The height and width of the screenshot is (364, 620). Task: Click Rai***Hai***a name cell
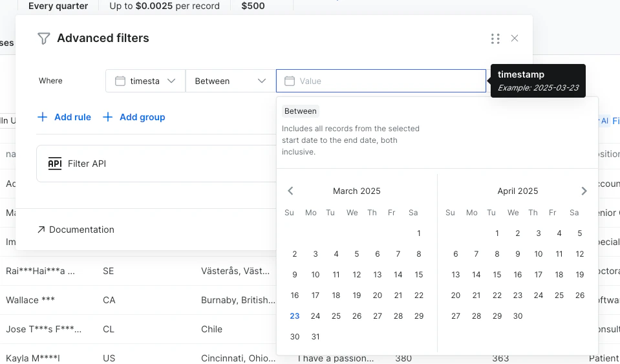pos(40,271)
